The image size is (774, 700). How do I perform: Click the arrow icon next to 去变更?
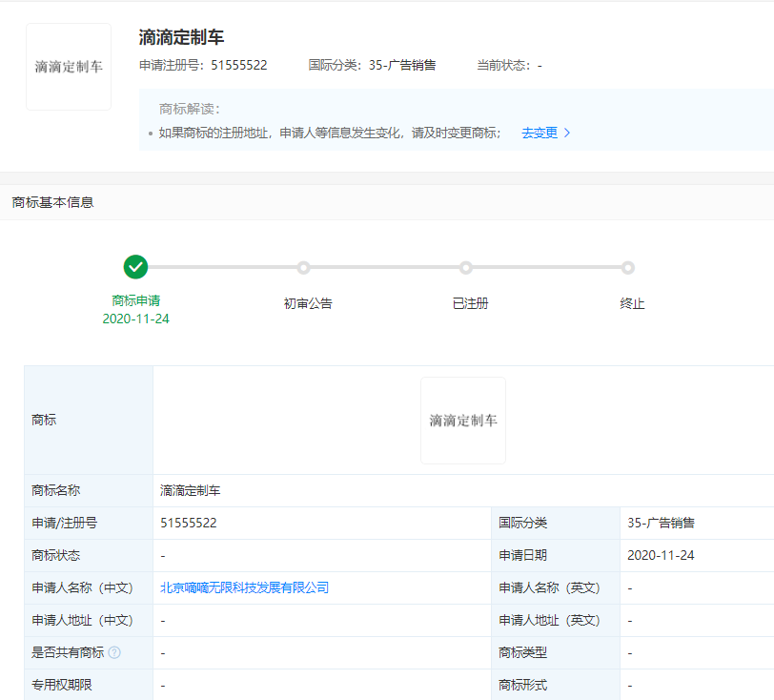[568, 134]
